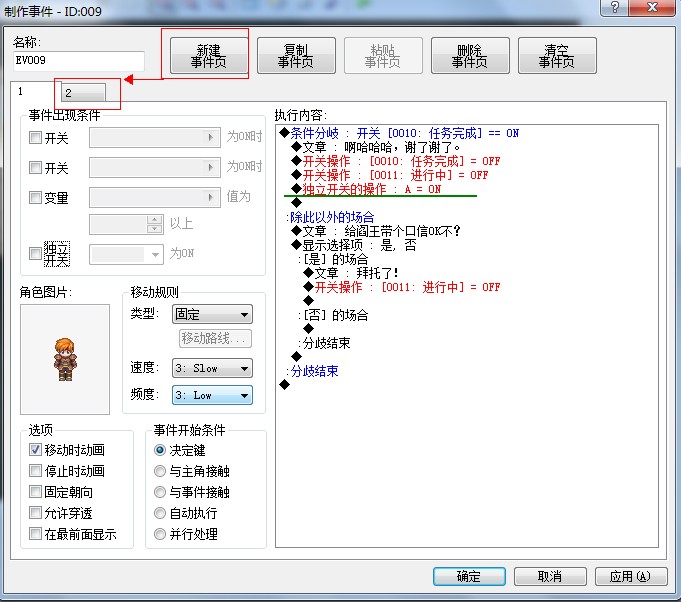Open the first 开关 selector field

(155, 138)
